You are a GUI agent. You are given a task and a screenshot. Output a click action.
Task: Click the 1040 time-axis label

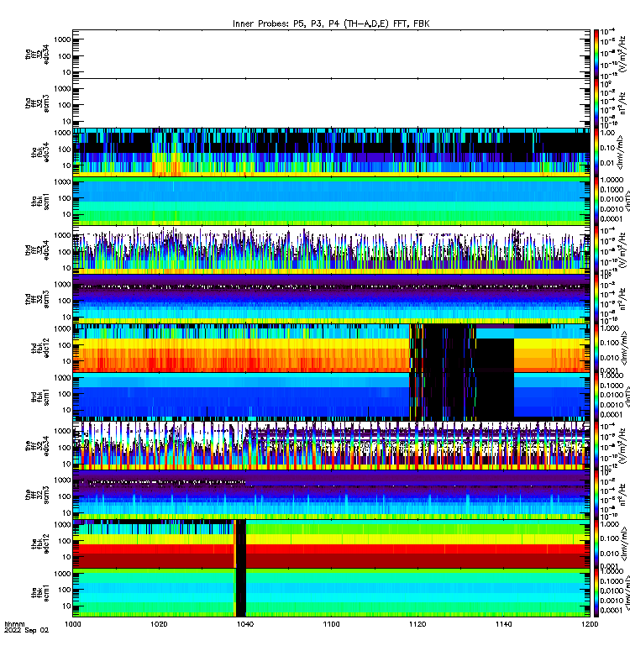pos(245,624)
